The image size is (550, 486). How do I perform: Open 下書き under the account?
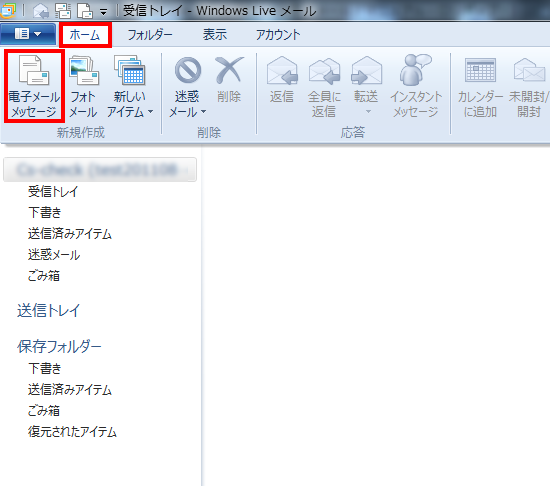coord(45,212)
